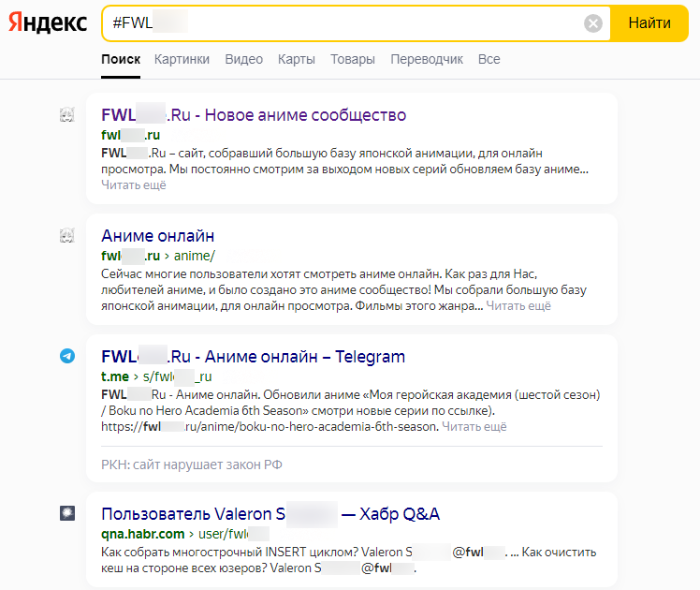Click the 'anime/' URL path link
Image resolution: width=700 pixels, height=590 pixels.
pos(195,256)
